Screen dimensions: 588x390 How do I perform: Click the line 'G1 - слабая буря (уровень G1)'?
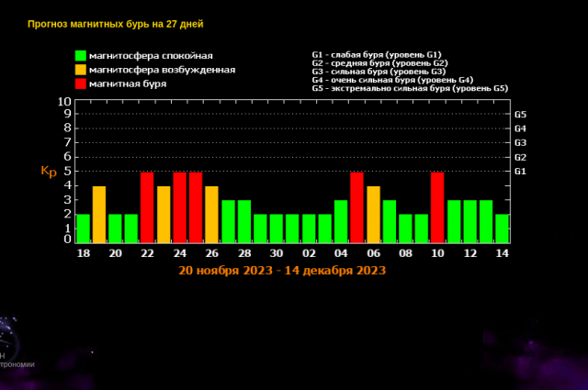377,55
